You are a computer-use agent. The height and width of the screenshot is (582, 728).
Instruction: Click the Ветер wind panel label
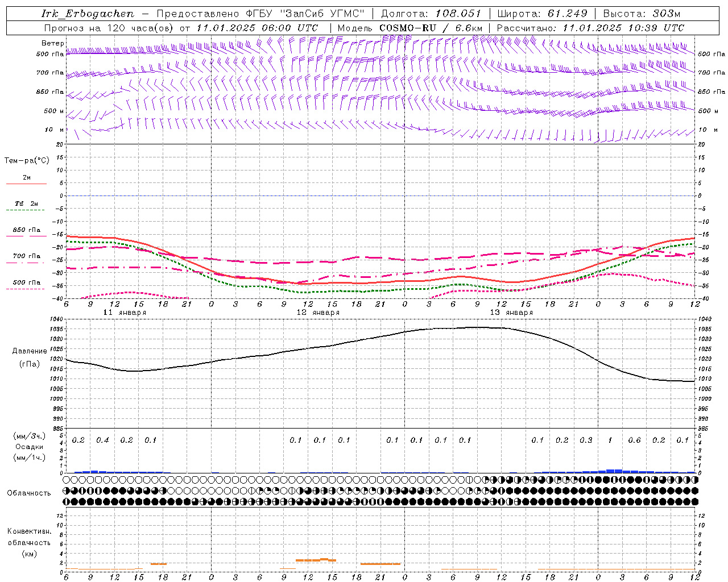coord(52,43)
